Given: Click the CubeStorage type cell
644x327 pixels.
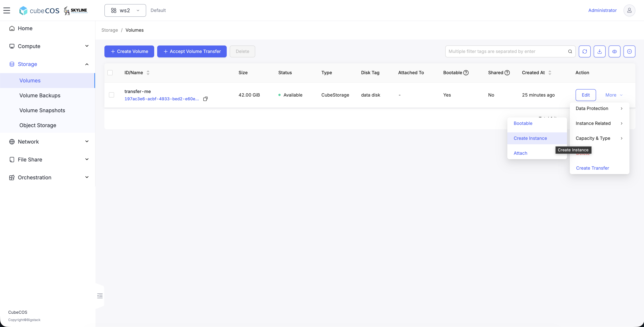Looking at the screenshot, I should point(335,95).
